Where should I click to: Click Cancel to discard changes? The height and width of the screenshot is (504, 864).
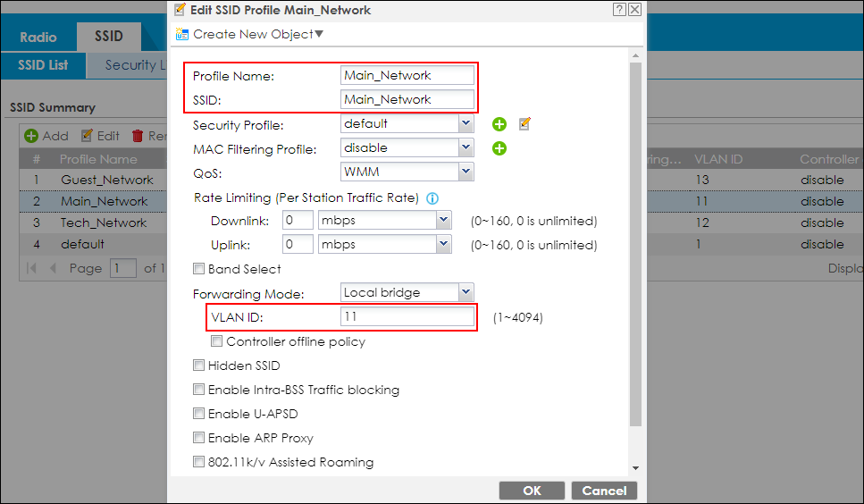[x=604, y=491]
